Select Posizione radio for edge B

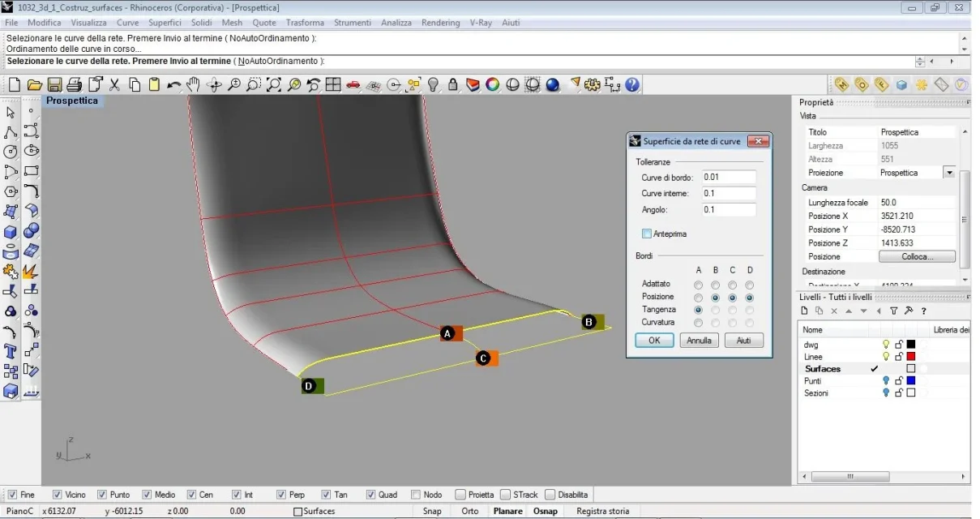[x=716, y=298]
